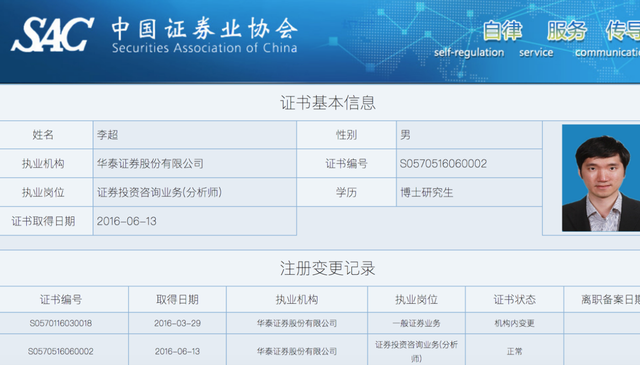The image size is (640, 365).
Task: Click the 性别 label cell
Action: [346, 135]
